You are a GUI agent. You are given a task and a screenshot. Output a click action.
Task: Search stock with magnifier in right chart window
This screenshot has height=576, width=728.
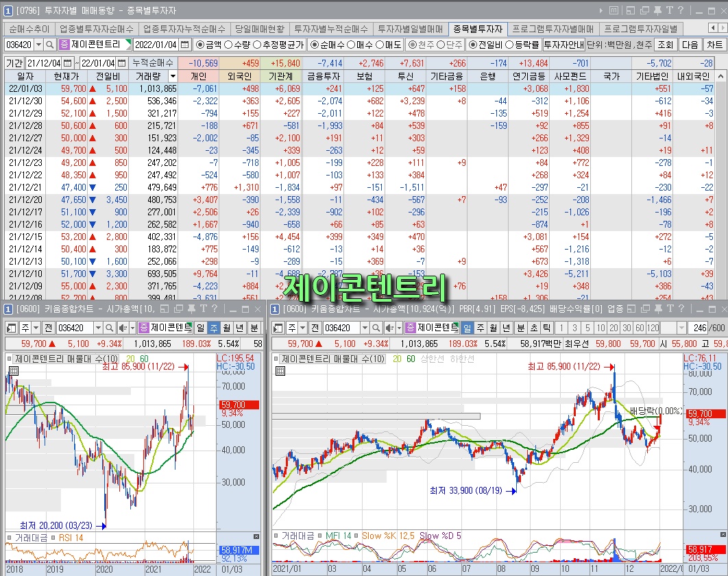pos(376,328)
